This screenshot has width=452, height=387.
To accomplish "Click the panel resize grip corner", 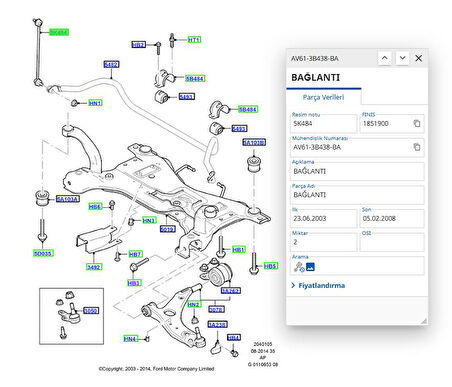I will (x=424, y=321).
